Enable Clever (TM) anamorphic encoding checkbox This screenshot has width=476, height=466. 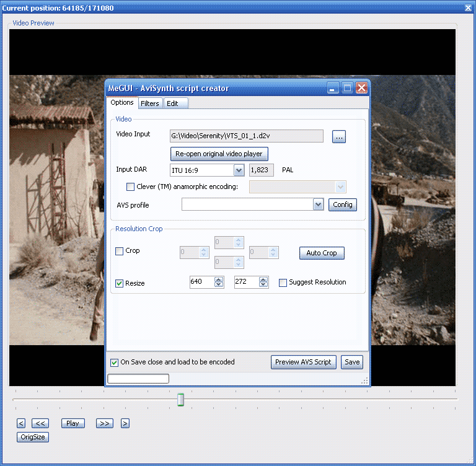coord(130,187)
